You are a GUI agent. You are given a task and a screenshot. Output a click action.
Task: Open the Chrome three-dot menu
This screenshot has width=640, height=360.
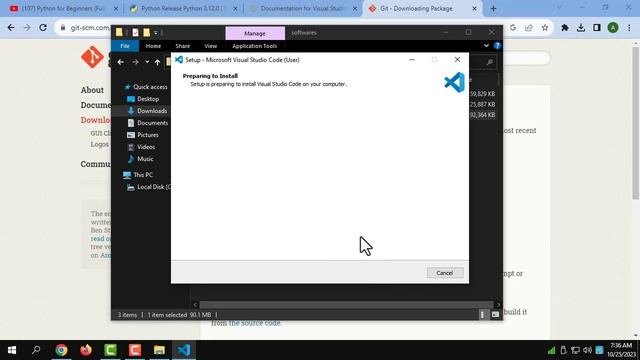(x=629, y=28)
